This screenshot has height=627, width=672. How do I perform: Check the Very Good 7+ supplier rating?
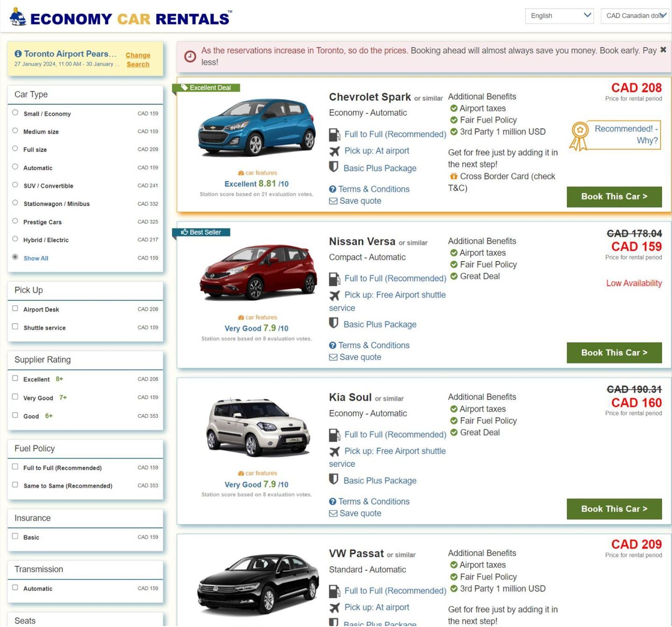point(15,397)
